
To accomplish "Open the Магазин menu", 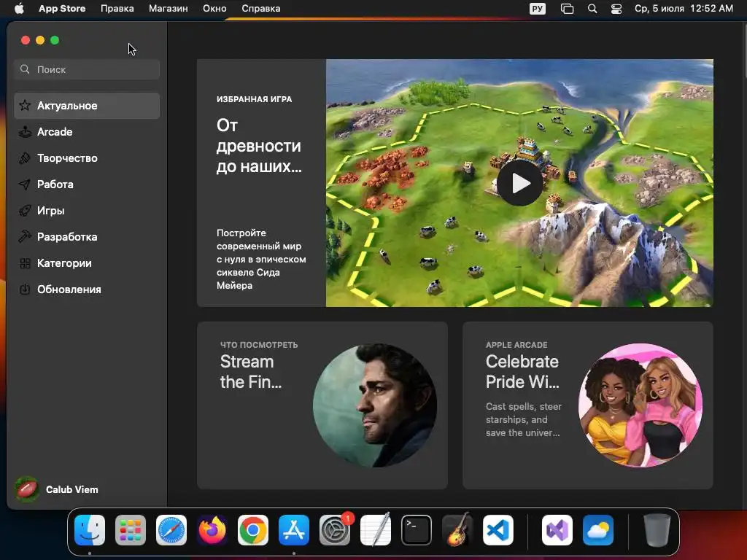I will click(x=169, y=9).
